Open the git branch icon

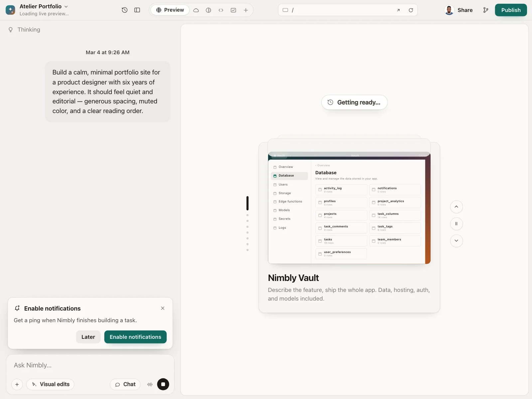[486, 10]
